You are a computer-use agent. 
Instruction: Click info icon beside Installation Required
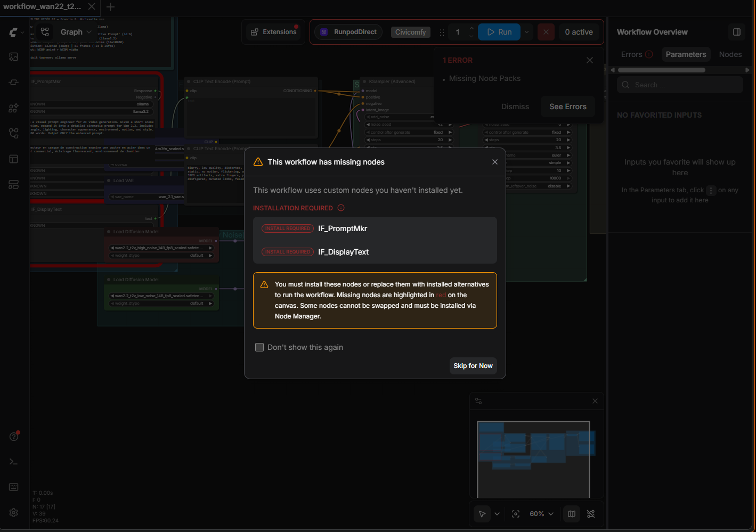[x=341, y=208]
